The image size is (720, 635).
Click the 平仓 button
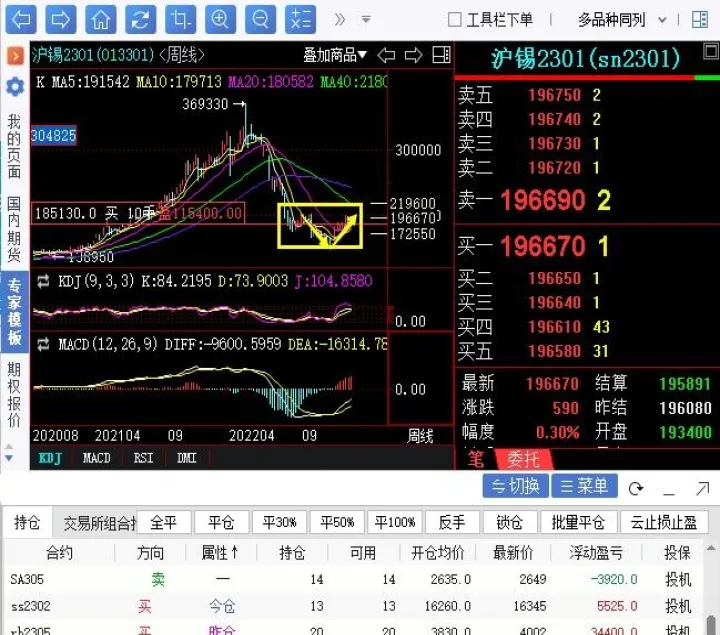pos(221,522)
